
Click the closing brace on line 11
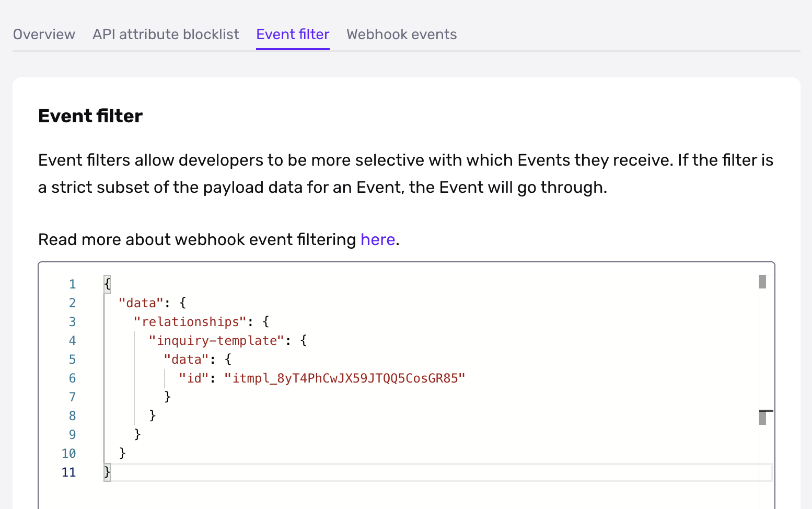pos(107,471)
